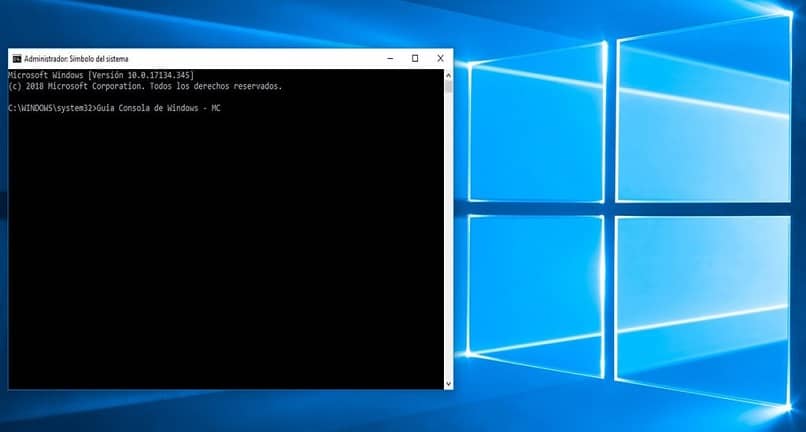Click the "Versión 10.0.17134.345" text line
The width and height of the screenshot is (806, 432).
[145, 75]
